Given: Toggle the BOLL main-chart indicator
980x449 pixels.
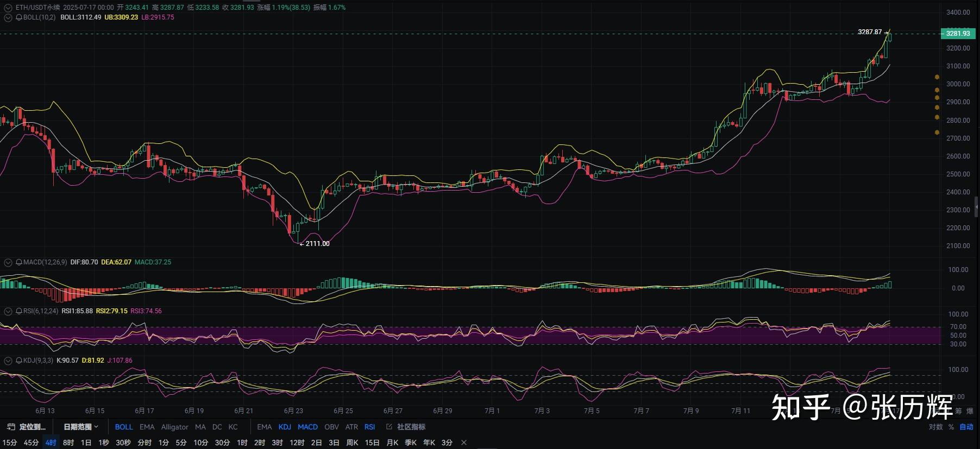Looking at the screenshot, I should coord(123,427).
